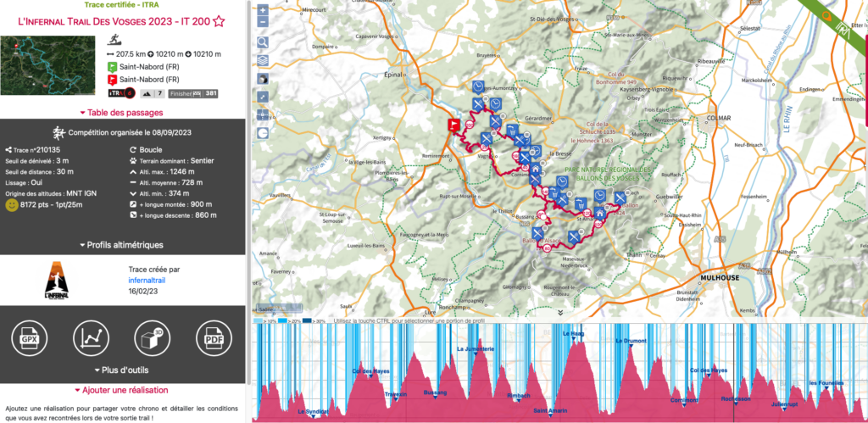
Task: Click the >10% slope legend swatch
Action: pyautogui.click(x=259, y=320)
